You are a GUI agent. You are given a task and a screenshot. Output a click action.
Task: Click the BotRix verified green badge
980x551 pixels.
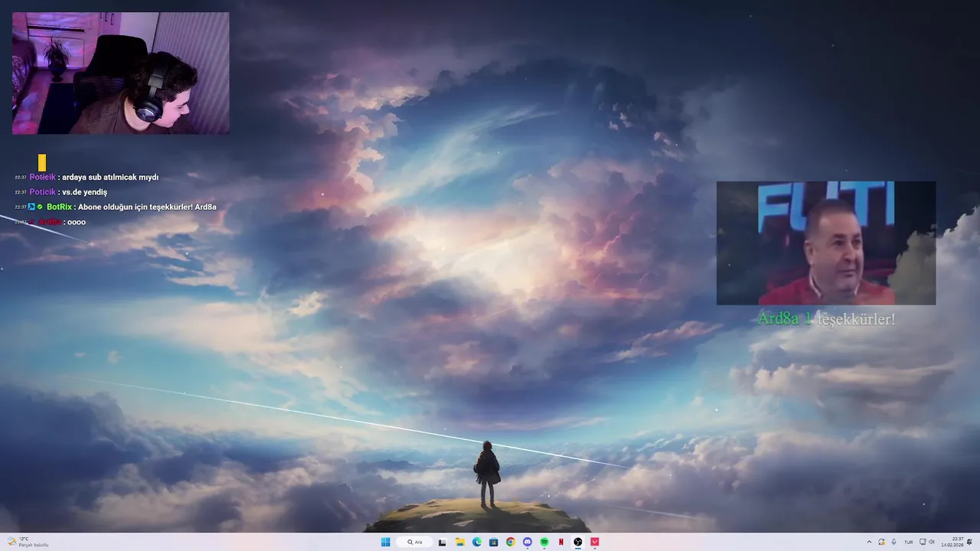[x=40, y=207]
